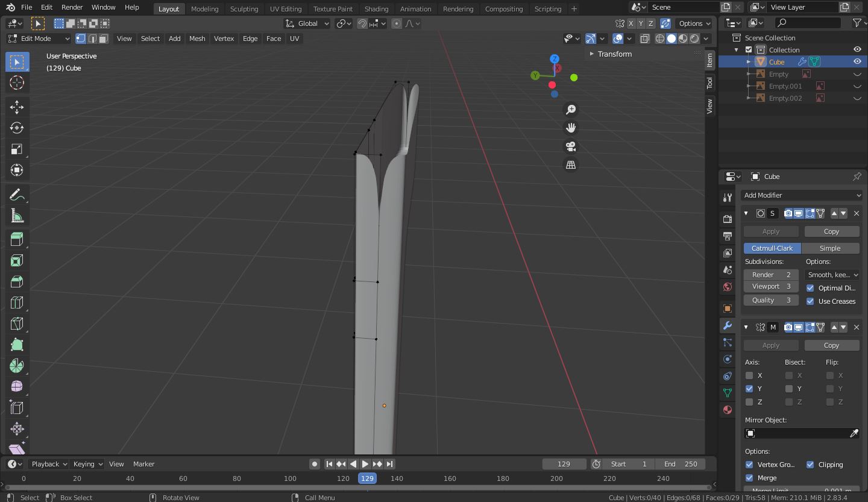Click Copy in Mirror modifier
The height and width of the screenshot is (502, 868).
click(831, 345)
